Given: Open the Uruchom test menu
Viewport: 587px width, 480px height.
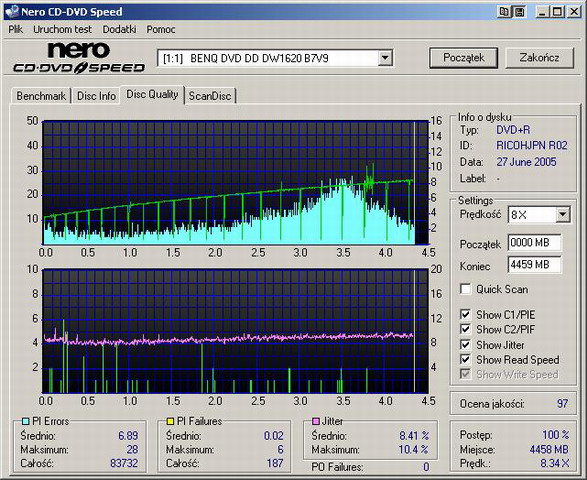Looking at the screenshot, I should tap(62, 29).
